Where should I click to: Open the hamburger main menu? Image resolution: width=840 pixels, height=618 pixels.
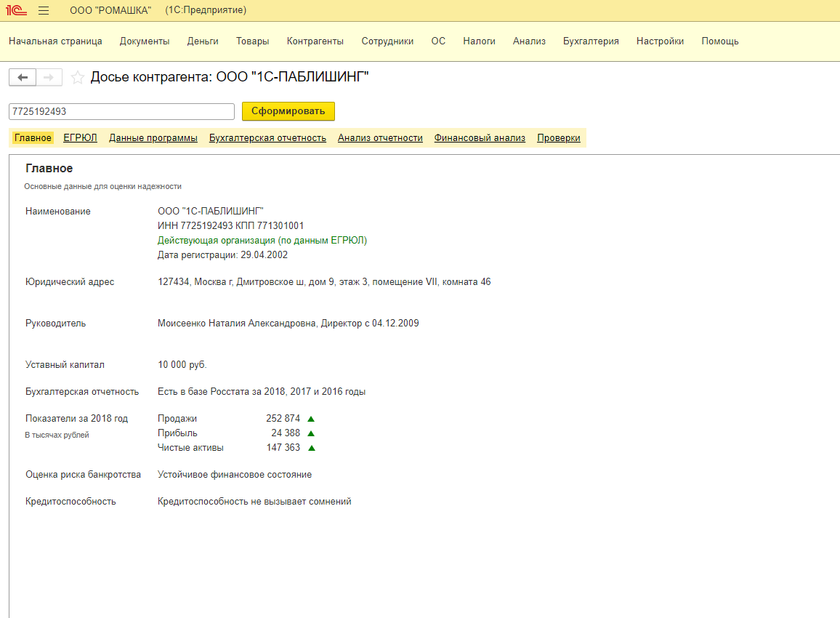click(44, 11)
